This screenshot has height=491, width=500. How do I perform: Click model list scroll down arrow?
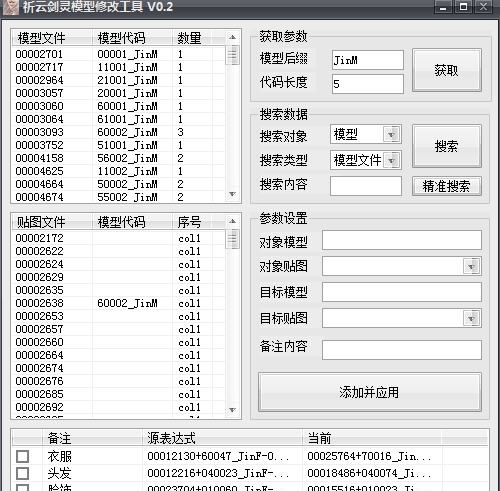point(232,194)
